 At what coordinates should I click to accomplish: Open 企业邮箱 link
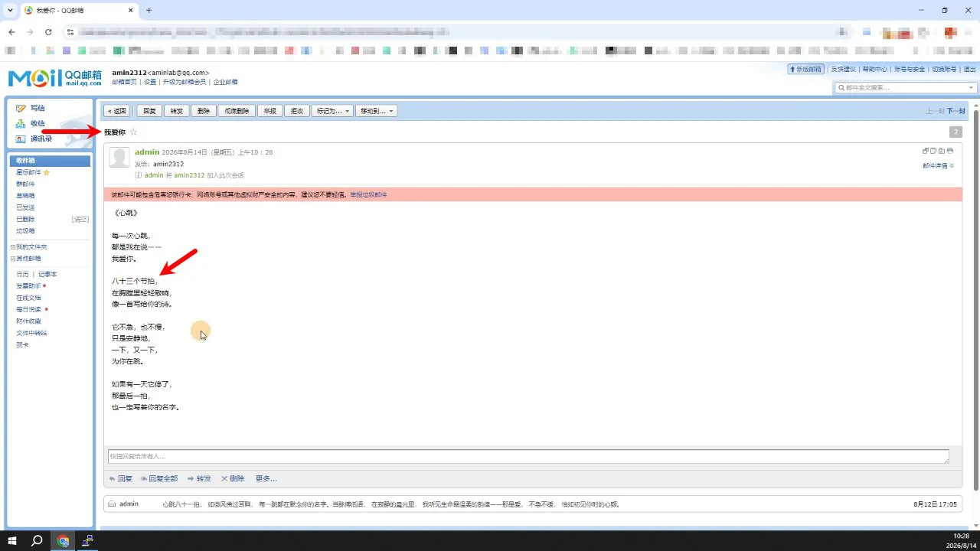pyautogui.click(x=225, y=82)
